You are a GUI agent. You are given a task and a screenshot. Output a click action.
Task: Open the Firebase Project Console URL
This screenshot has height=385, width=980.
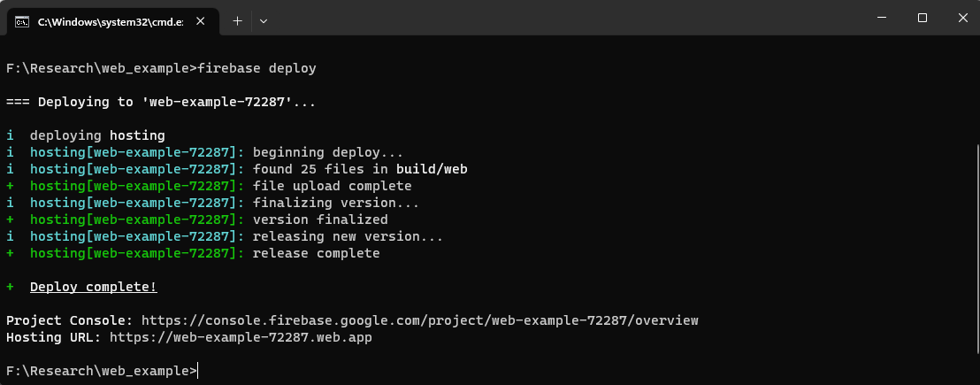tap(420, 320)
